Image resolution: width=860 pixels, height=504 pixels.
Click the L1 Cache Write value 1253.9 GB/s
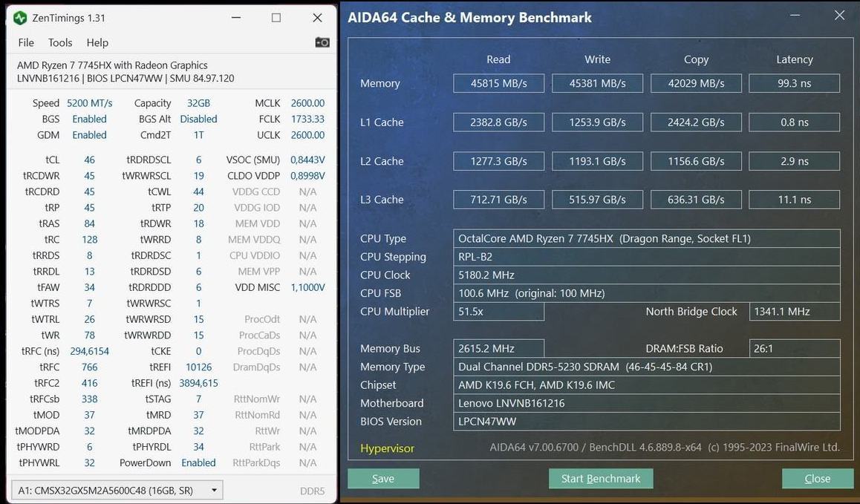coord(597,122)
